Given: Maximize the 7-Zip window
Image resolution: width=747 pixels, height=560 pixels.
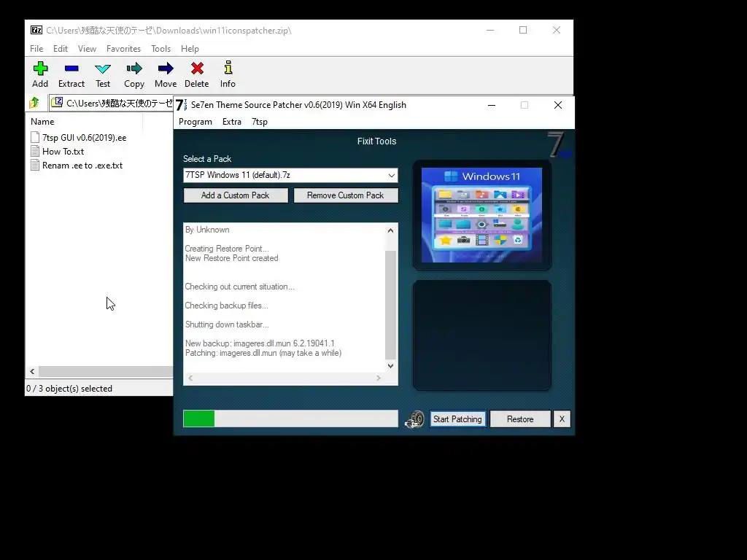Looking at the screenshot, I should [x=523, y=30].
